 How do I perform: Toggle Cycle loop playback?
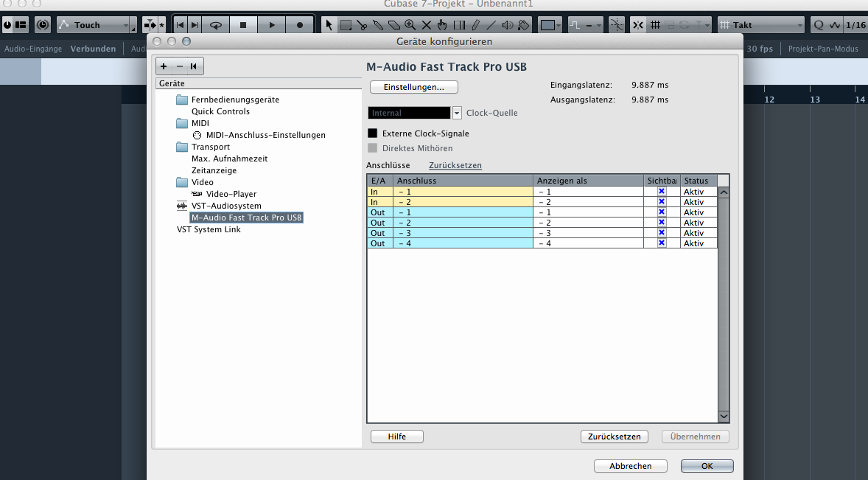(x=216, y=25)
